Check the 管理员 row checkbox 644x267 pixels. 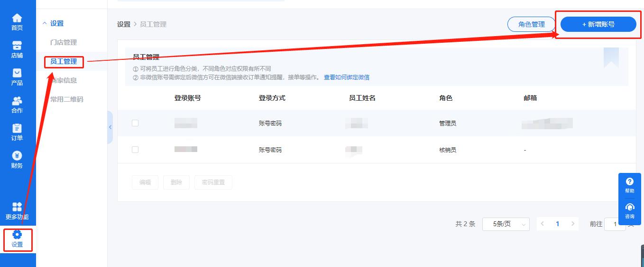point(135,123)
